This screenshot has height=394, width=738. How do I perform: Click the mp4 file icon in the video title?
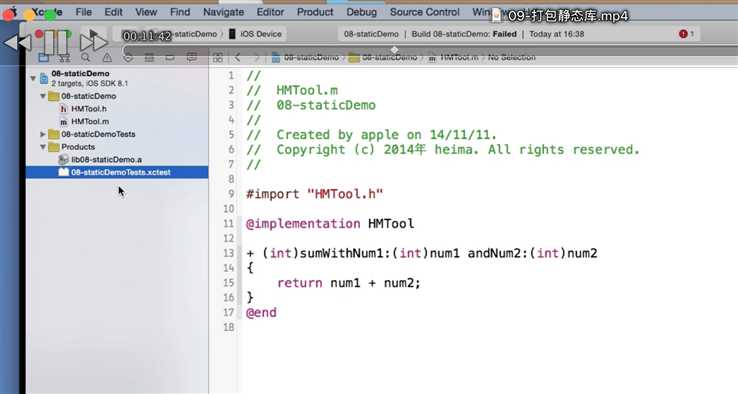(496, 16)
